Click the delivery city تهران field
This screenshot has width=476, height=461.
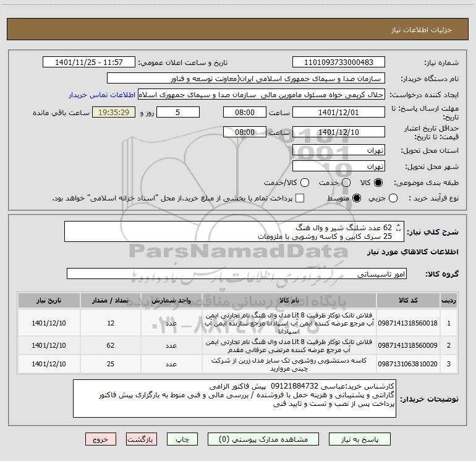tap(339, 166)
